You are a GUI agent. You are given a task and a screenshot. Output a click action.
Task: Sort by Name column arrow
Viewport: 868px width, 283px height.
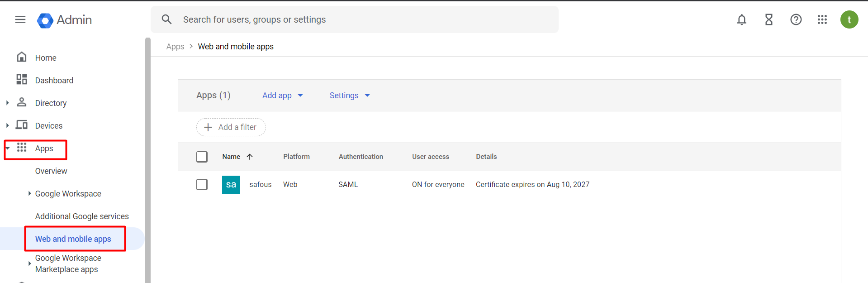[x=250, y=157]
